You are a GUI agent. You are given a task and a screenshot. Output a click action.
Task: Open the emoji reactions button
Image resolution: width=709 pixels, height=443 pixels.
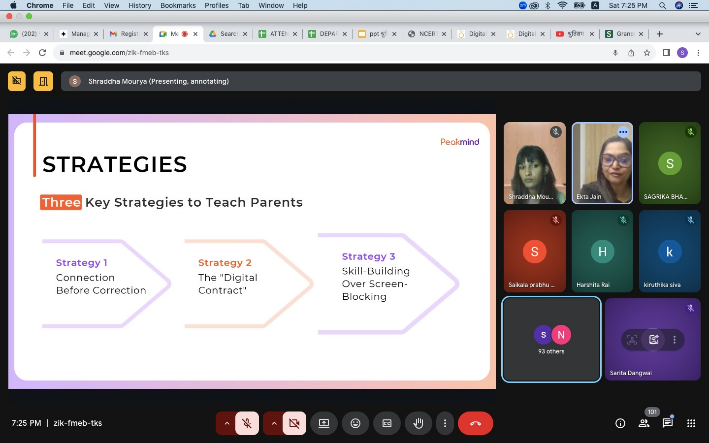click(x=355, y=423)
